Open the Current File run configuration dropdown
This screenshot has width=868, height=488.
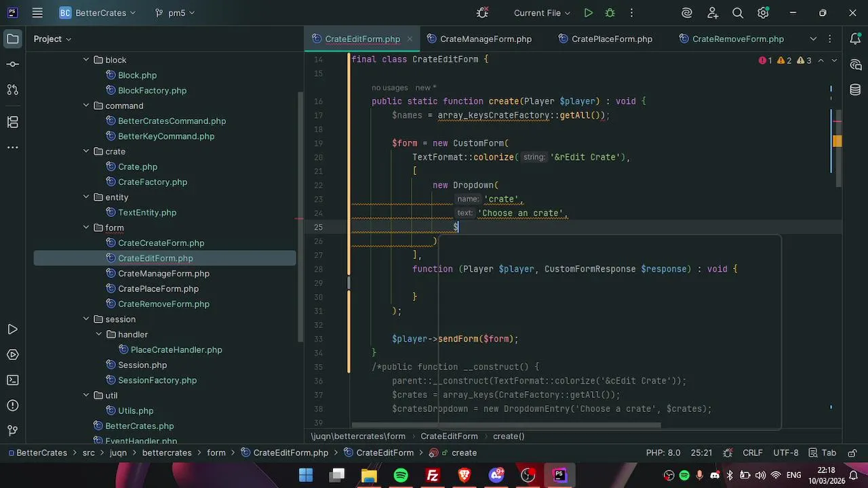[x=542, y=13]
